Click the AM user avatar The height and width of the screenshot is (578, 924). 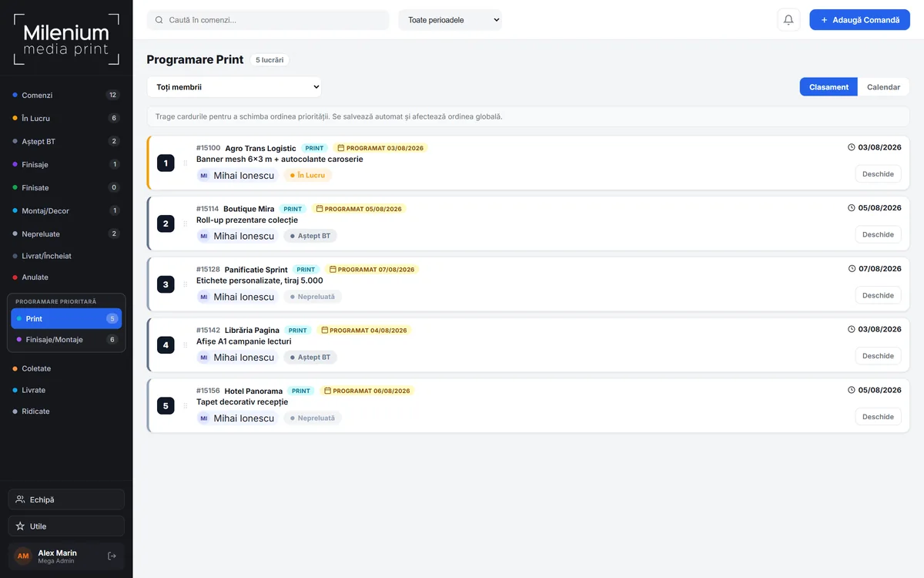(x=23, y=556)
